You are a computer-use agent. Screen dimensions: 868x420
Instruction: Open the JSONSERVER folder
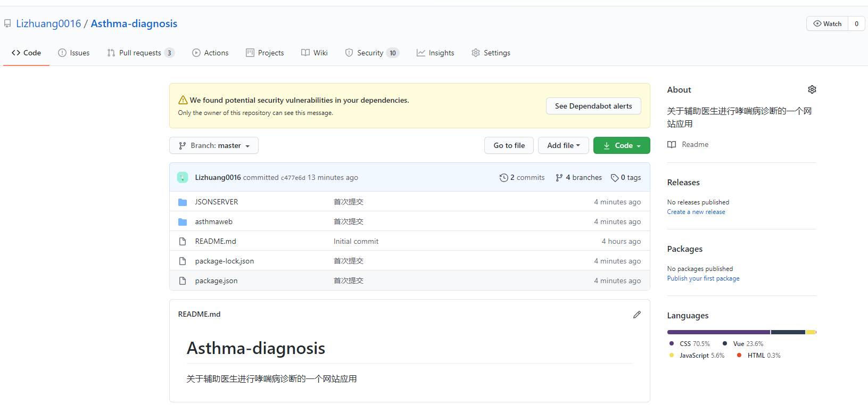pos(217,202)
